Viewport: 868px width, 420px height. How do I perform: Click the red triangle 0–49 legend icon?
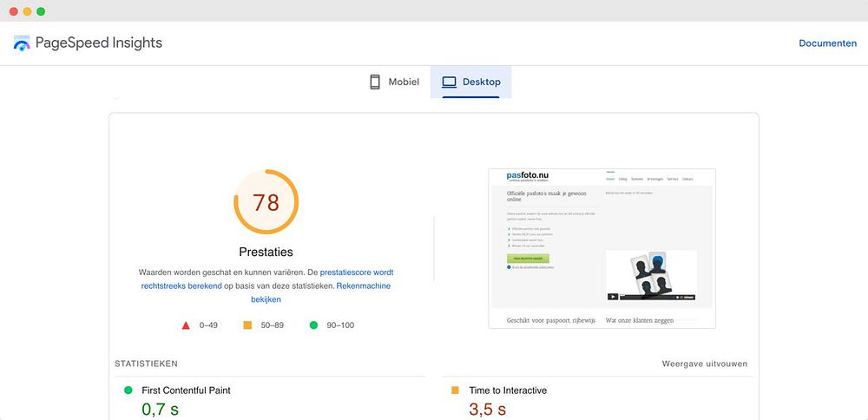pyautogui.click(x=186, y=325)
